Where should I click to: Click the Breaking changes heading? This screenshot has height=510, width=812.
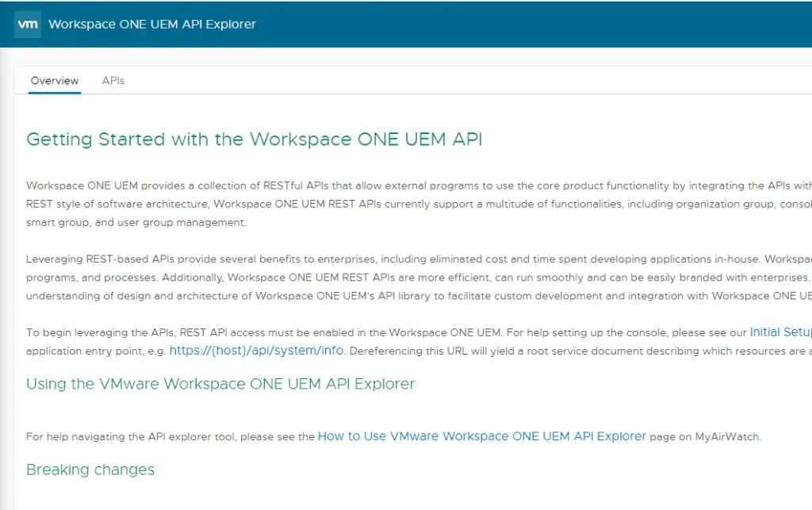coord(90,470)
